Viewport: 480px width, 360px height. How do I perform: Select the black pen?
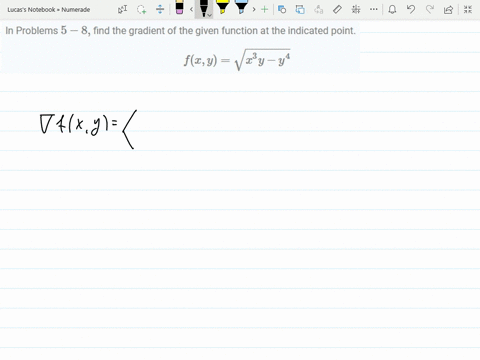point(203,8)
